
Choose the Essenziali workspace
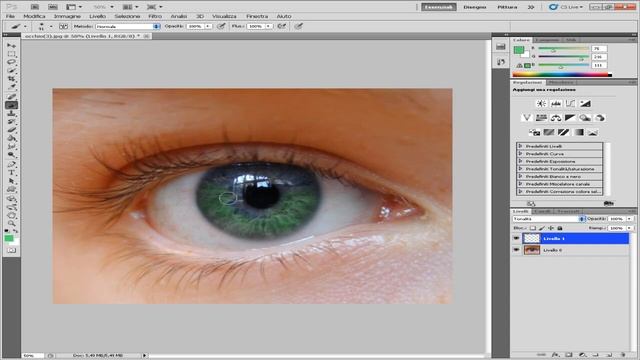point(439,7)
